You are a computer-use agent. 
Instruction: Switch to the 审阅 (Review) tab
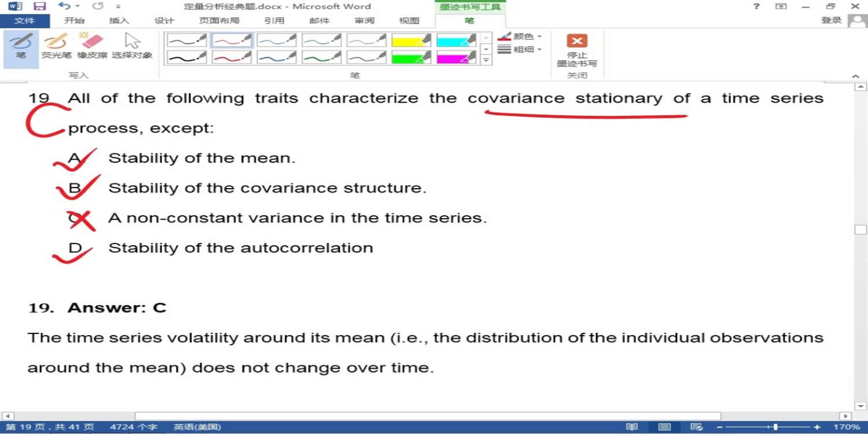365,21
